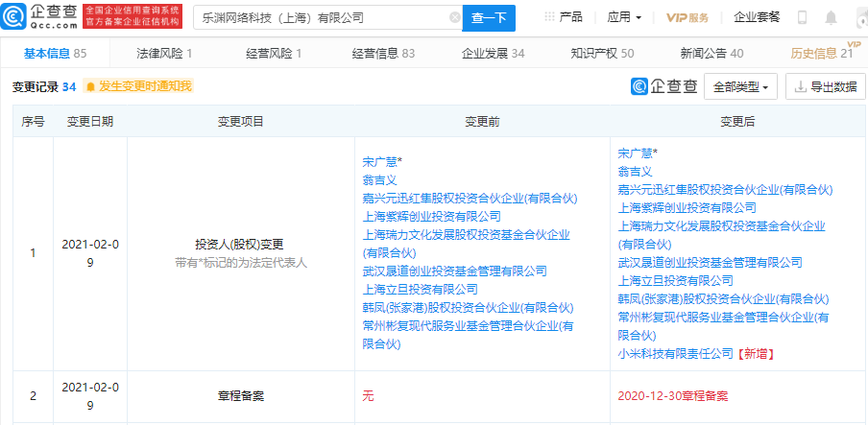
Task: Open VIP服务 menu item
Action: coord(687,17)
